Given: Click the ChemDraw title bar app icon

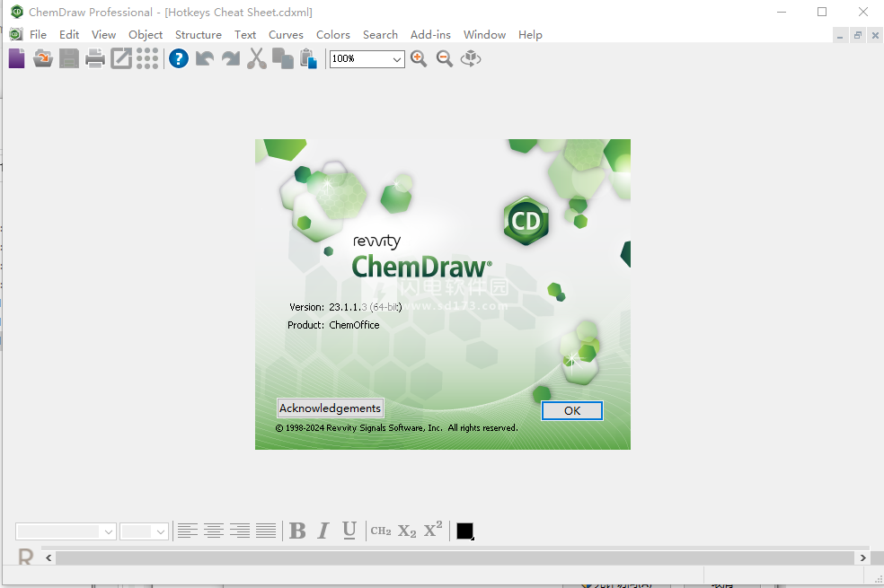Looking at the screenshot, I should pos(17,12).
